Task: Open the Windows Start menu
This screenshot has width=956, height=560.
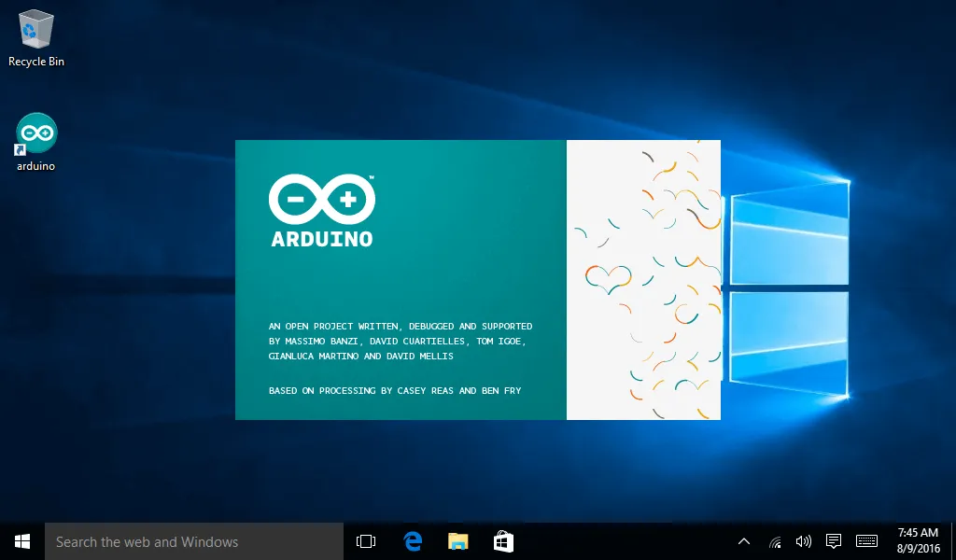Action: (22, 541)
